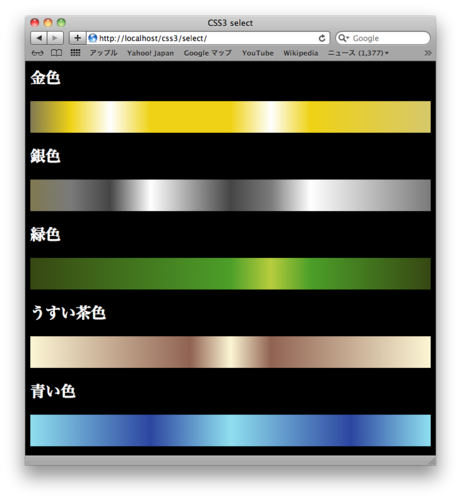This screenshot has height=500, width=461.
Task: Go forward with the Safari forward arrow
Action: (55, 38)
